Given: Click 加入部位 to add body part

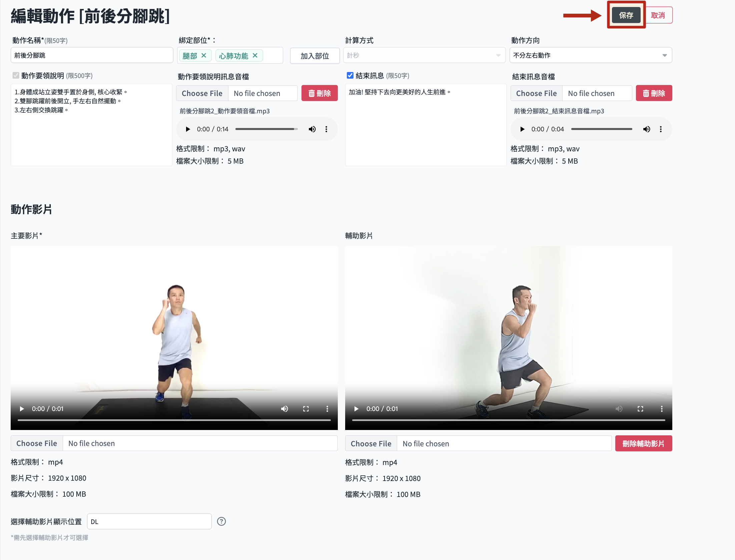Looking at the screenshot, I should pos(314,56).
